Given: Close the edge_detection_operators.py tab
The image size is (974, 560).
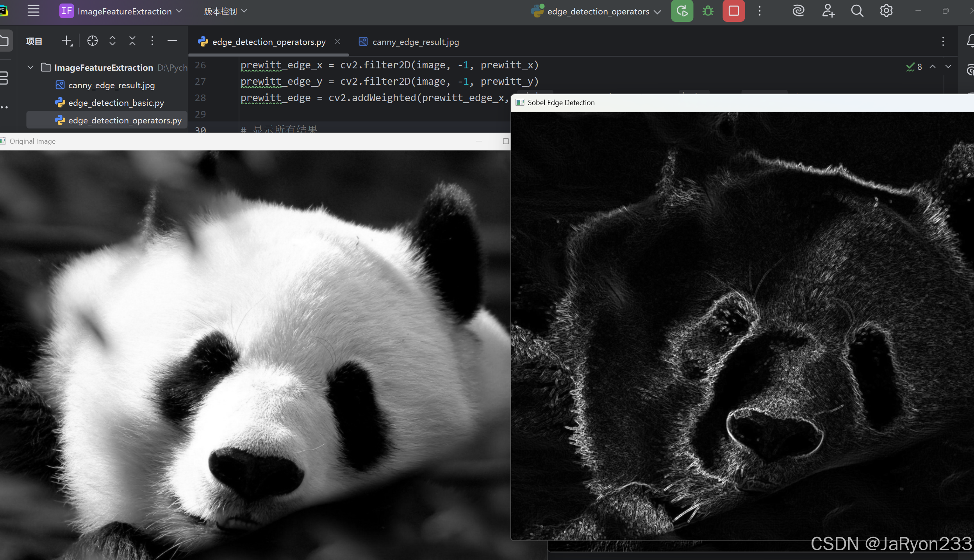Looking at the screenshot, I should (337, 41).
